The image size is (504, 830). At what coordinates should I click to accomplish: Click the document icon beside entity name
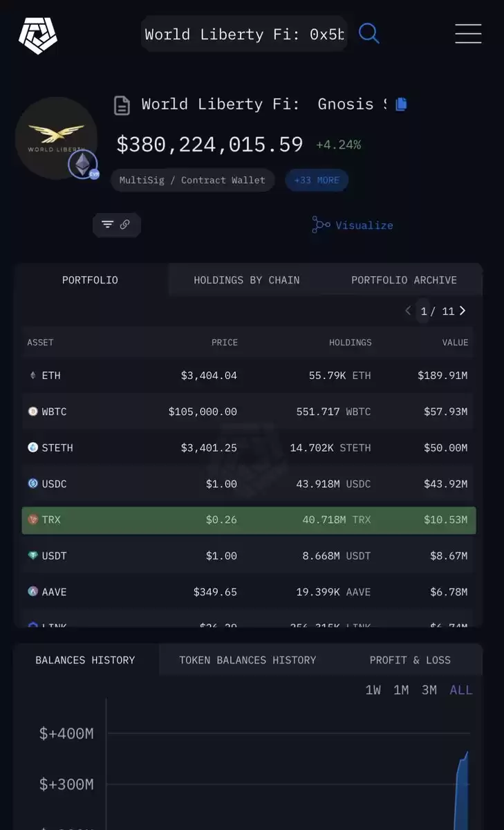[122, 106]
